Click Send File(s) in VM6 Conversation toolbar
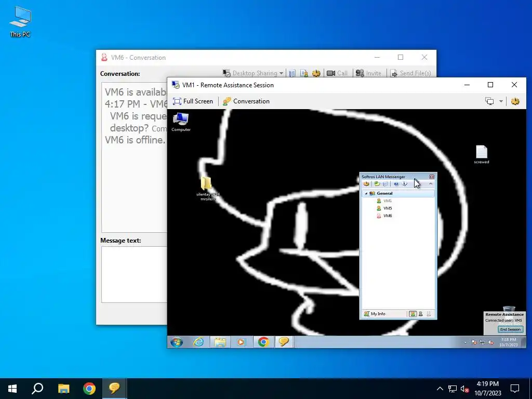Viewport: 532px width, 399px height. coord(410,73)
